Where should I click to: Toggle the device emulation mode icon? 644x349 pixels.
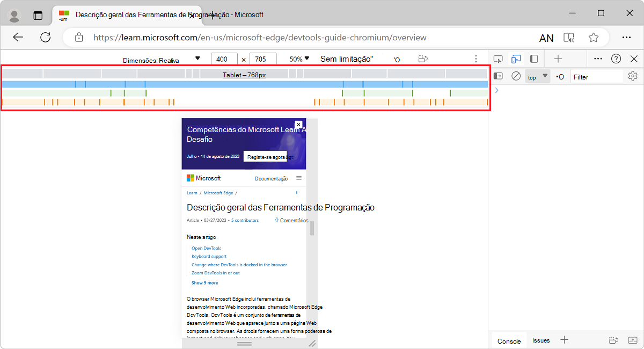(516, 59)
